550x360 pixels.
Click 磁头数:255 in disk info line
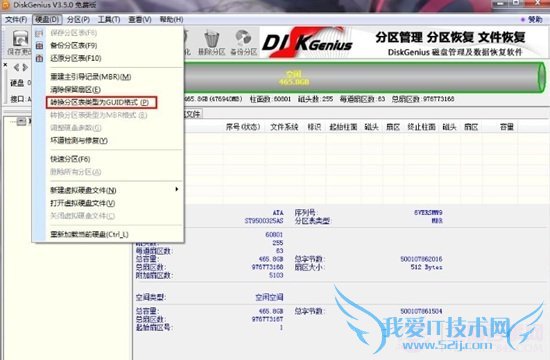315,99
